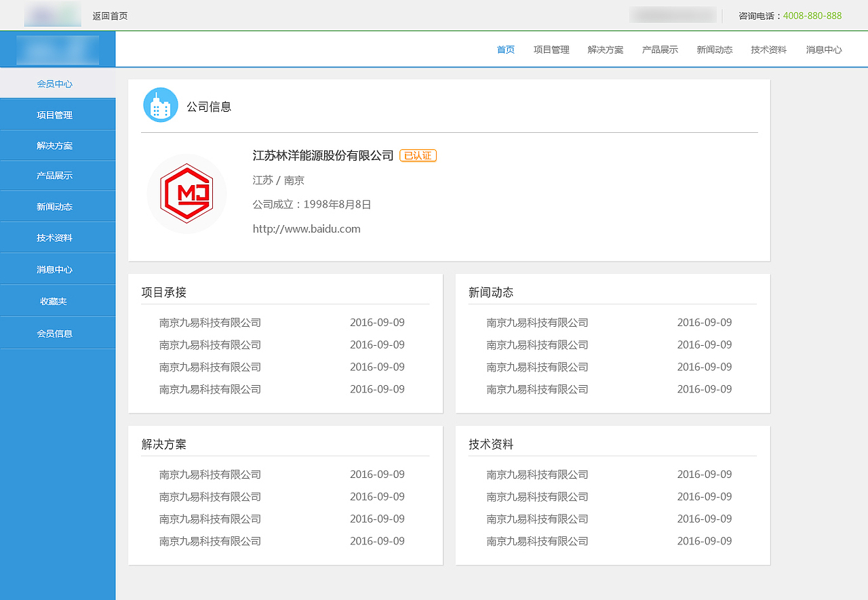Click the company info building icon

(x=160, y=105)
